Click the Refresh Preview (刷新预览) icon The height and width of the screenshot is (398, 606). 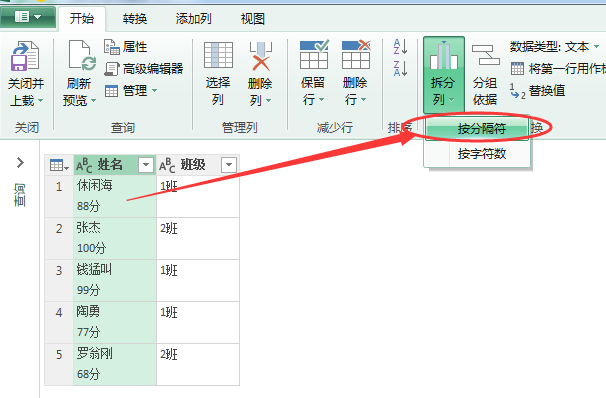click(82, 55)
